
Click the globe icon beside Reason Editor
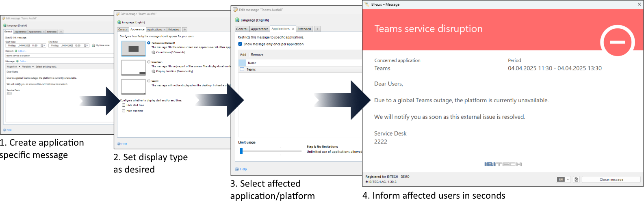coord(16,51)
